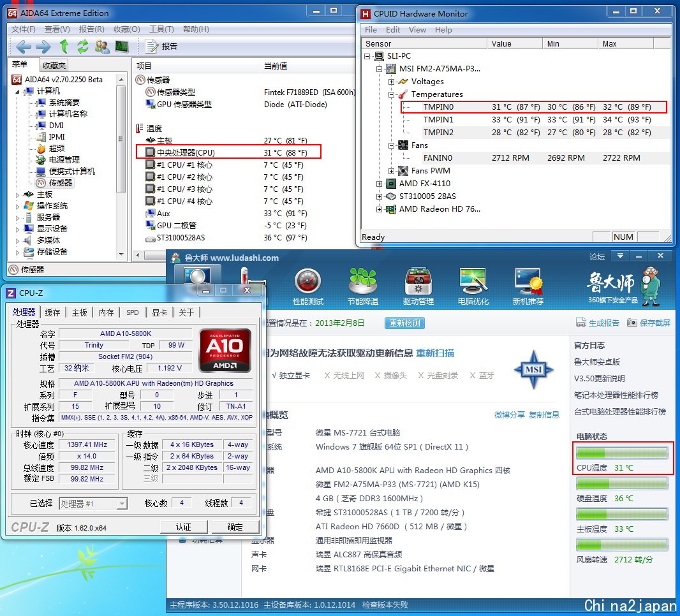Select the ST31000528AS temperature row in AIDA64

(227, 238)
